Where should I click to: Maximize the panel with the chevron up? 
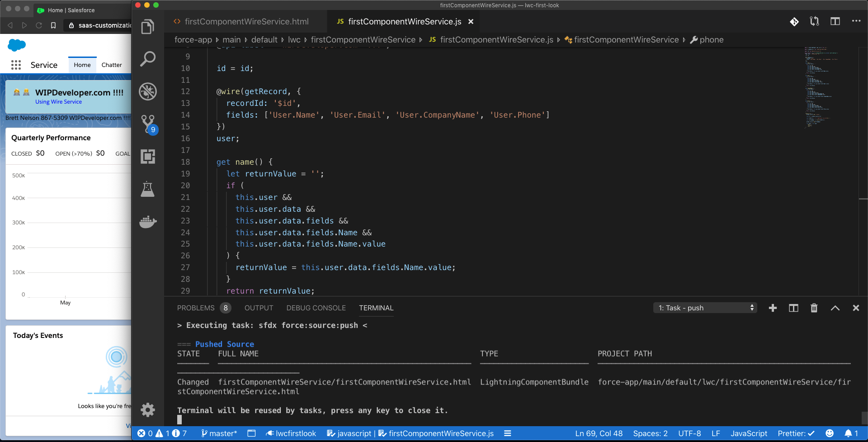click(x=835, y=308)
